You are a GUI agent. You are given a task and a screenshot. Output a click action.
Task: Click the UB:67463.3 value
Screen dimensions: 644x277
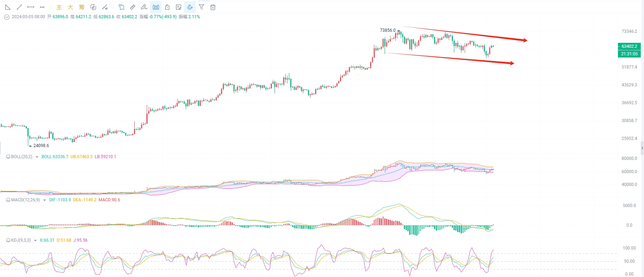(81, 157)
